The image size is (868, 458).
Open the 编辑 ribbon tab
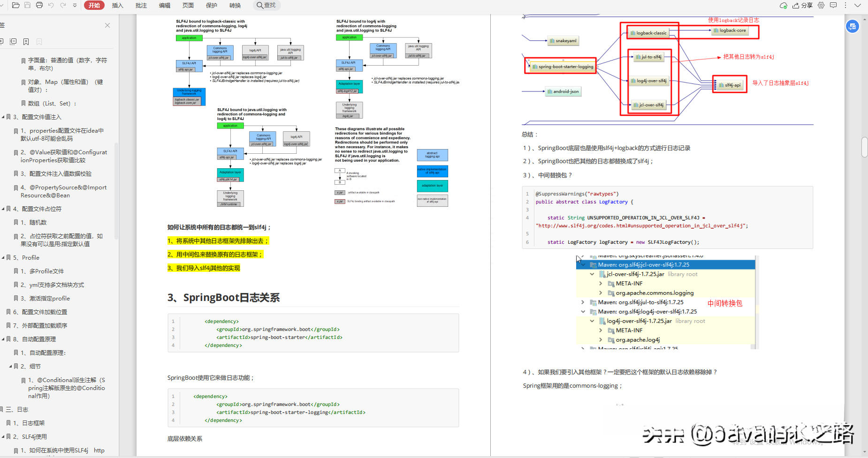pos(164,5)
